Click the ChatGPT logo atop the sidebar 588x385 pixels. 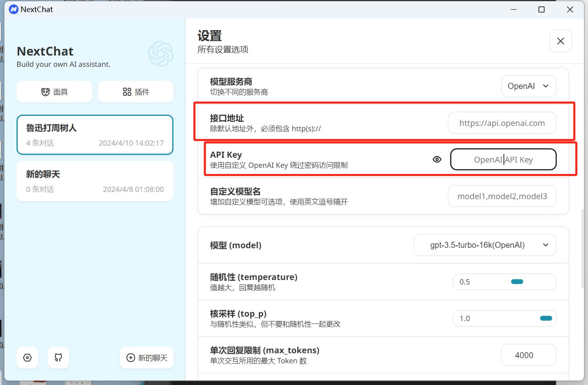click(160, 54)
